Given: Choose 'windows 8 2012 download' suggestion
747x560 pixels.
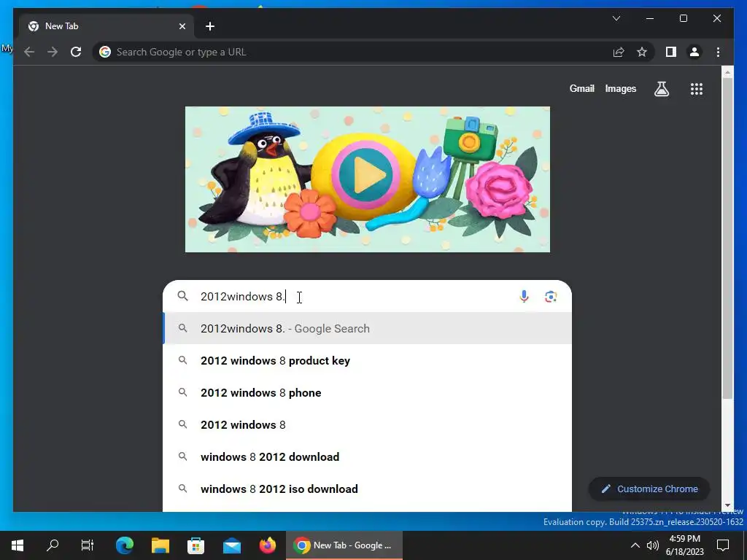Looking at the screenshot, I should [367, 456].
